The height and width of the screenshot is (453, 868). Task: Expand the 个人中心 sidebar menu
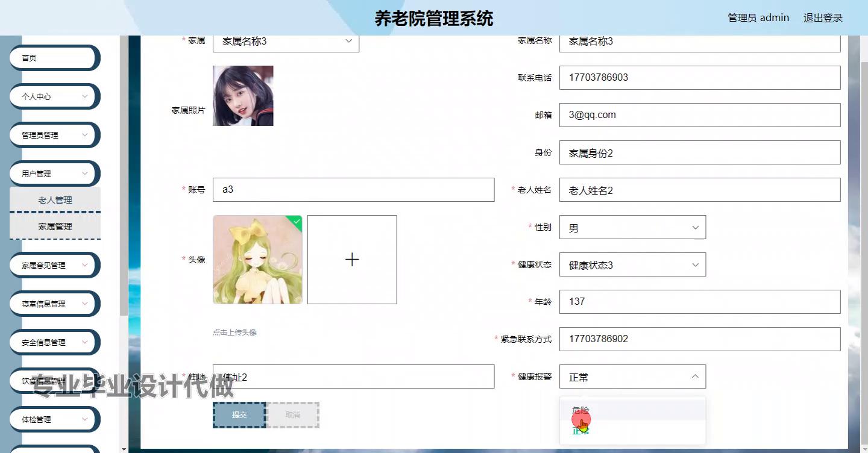tap(54, 96)
